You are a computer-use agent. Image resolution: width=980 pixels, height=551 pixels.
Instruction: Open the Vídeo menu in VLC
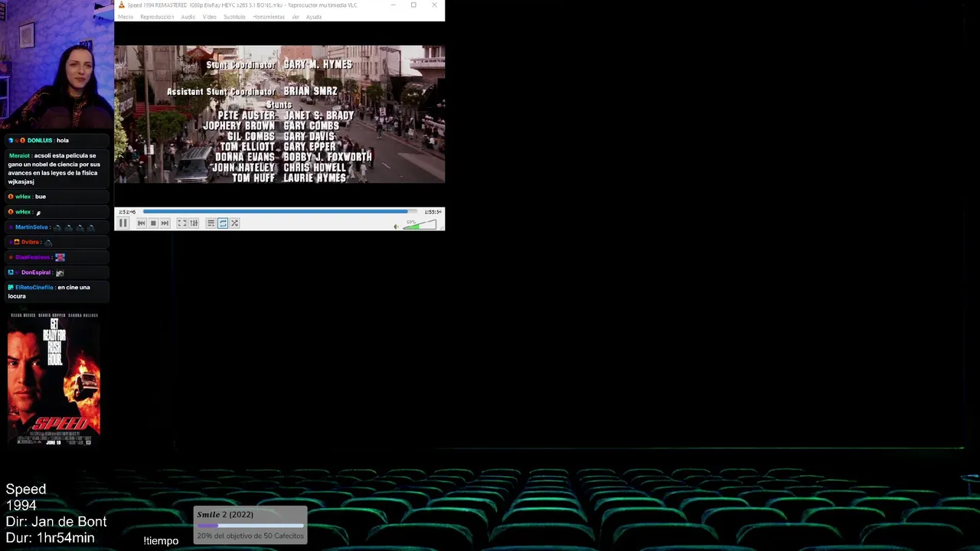[x=209, y=17]
